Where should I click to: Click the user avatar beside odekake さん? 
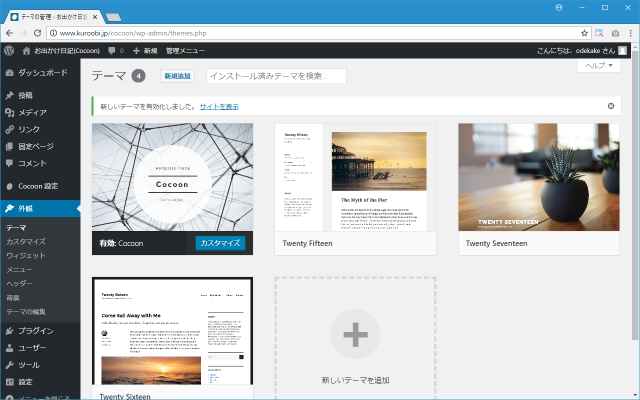tap(622, 51)
